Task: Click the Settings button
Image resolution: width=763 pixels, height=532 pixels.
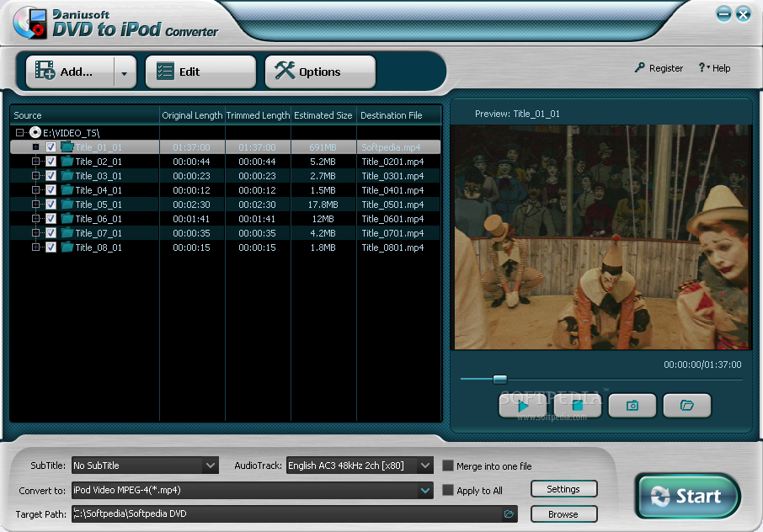Action: click(x=563, y=489)
